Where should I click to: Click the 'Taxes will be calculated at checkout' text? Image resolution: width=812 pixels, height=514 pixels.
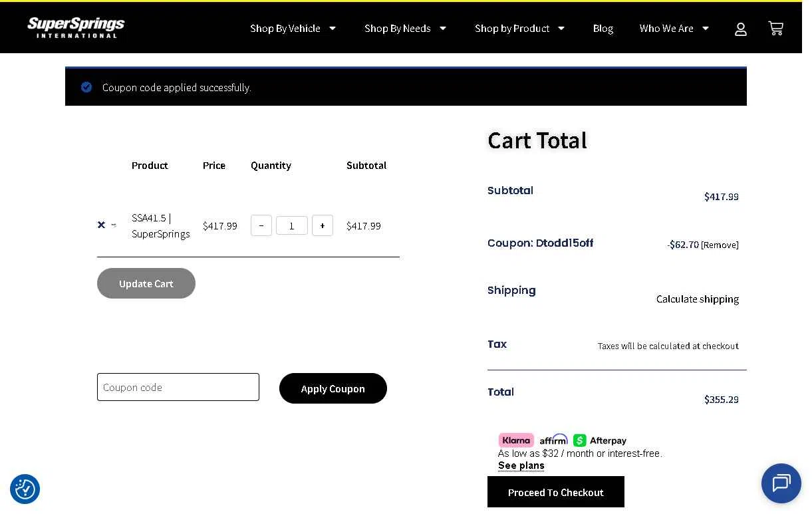668,346
